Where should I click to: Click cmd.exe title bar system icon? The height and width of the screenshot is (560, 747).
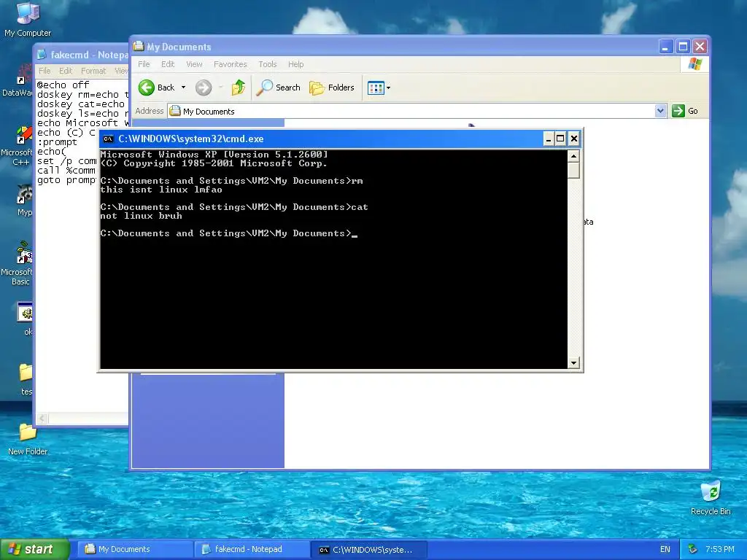(108, 139)
